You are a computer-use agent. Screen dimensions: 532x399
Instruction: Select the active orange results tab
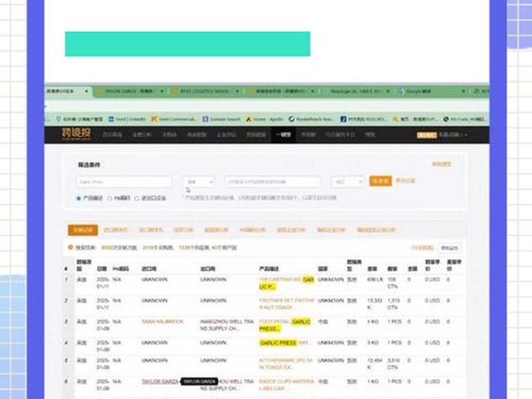[x=82, y=230]
